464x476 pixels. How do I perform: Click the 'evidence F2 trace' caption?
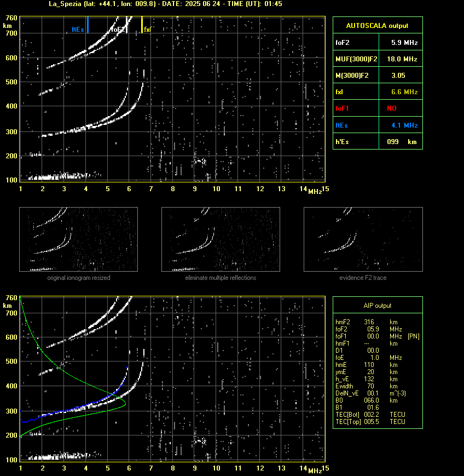click(363, 278)
